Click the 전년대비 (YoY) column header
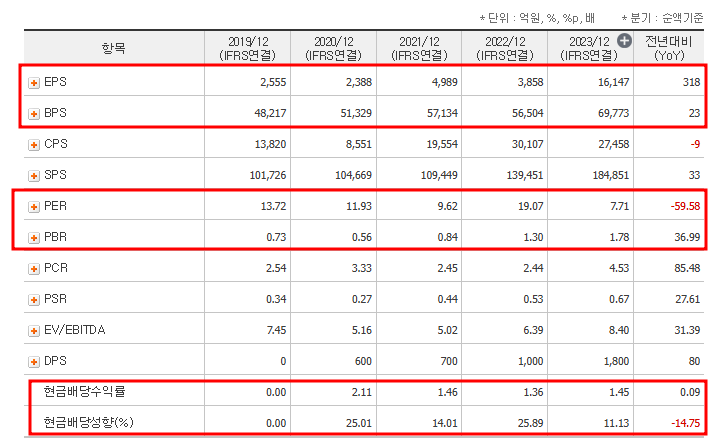The width and height of the screenshot is (711, 445). tap(669, 48)
